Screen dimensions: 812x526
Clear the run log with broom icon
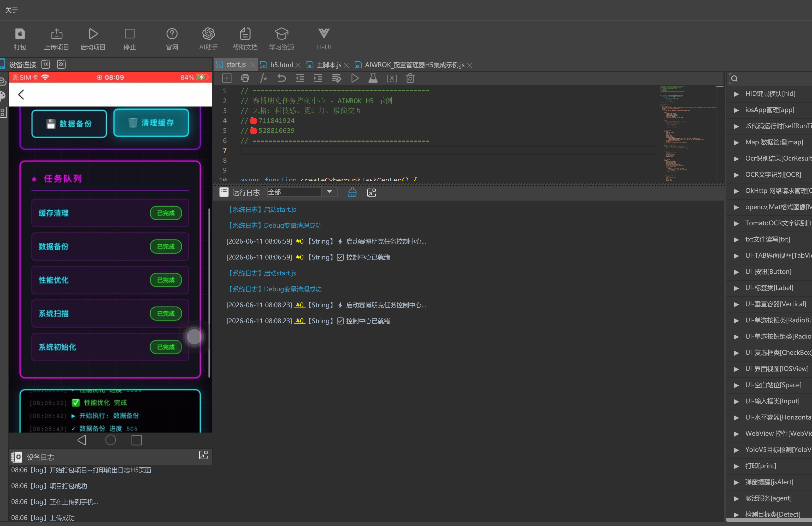352,192
